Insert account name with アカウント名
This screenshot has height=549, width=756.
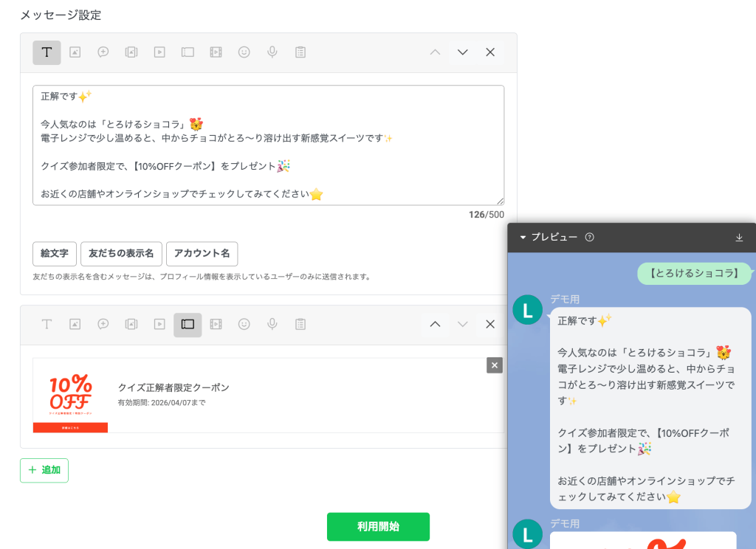(202, 253)
